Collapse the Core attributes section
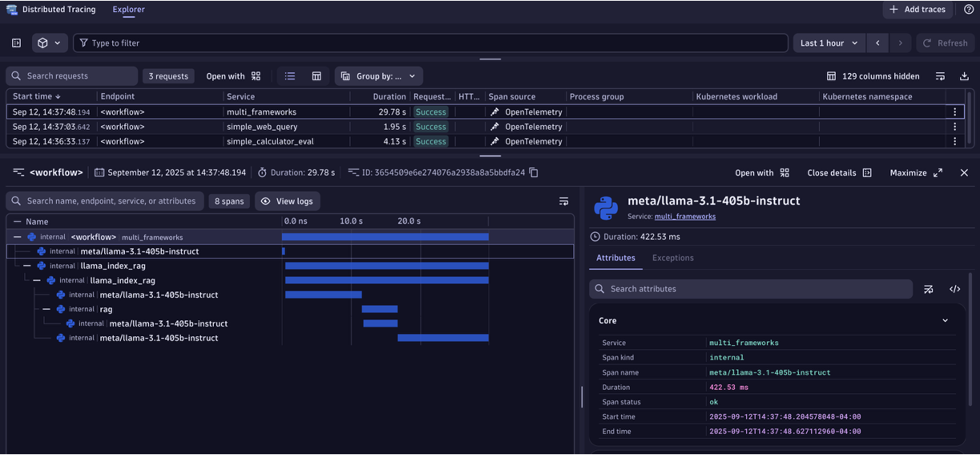 (x=945, y=320)
